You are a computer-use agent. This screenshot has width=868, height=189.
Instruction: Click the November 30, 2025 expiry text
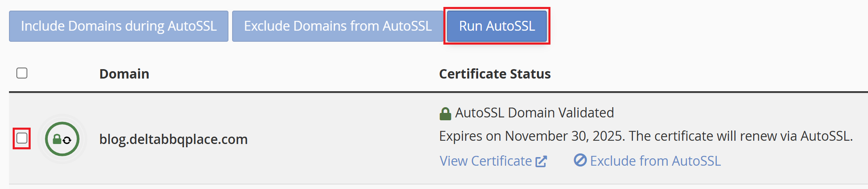coord(565,136)
